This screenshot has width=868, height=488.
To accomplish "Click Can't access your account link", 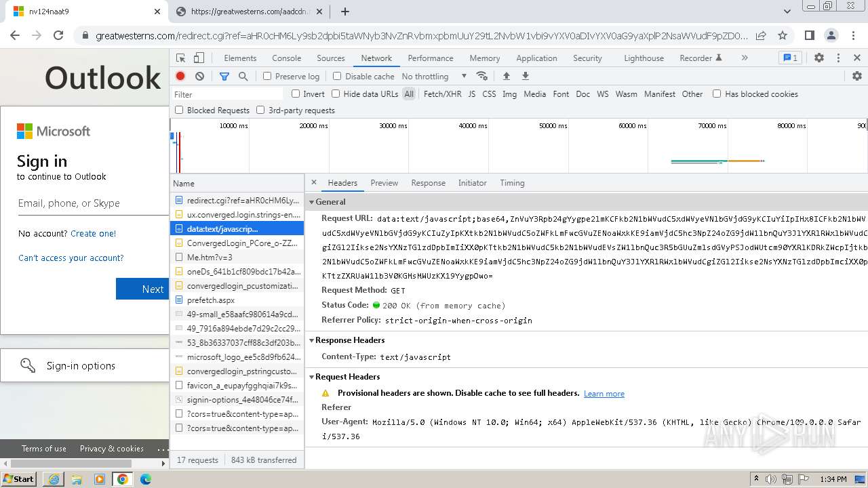I will tap(71, 258).
